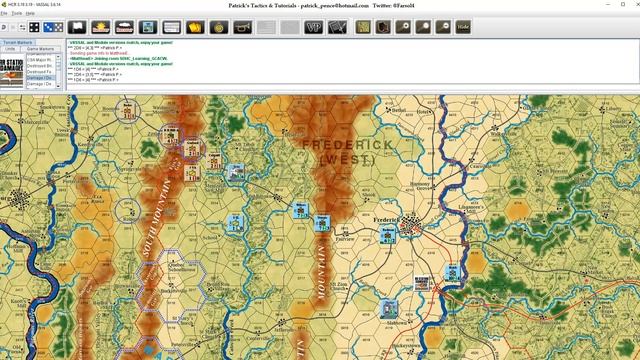The height and width of the screenshot is (360, 640).
Task: Click the first greyed-out toolbar button
Action: click(266, 27)
